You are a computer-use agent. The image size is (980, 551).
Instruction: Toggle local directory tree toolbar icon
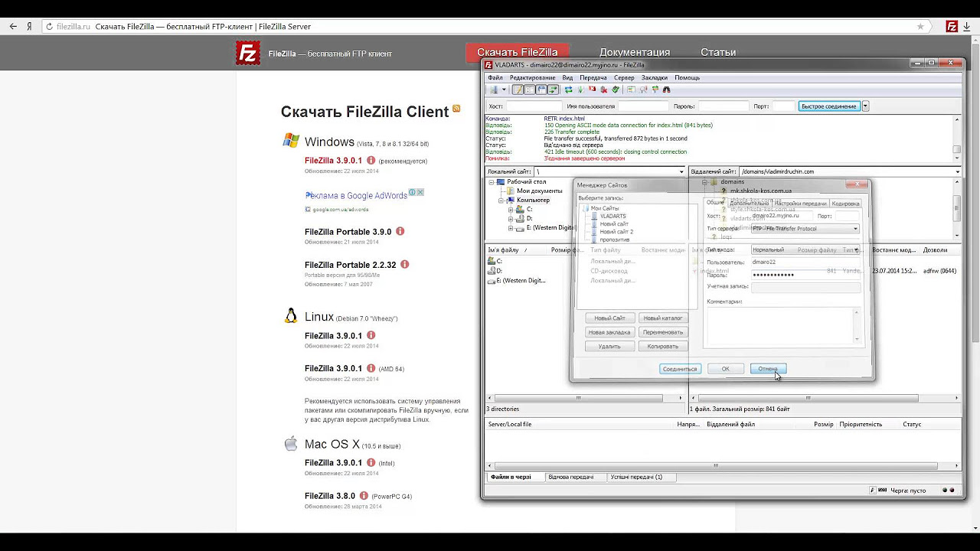[530, 90]
